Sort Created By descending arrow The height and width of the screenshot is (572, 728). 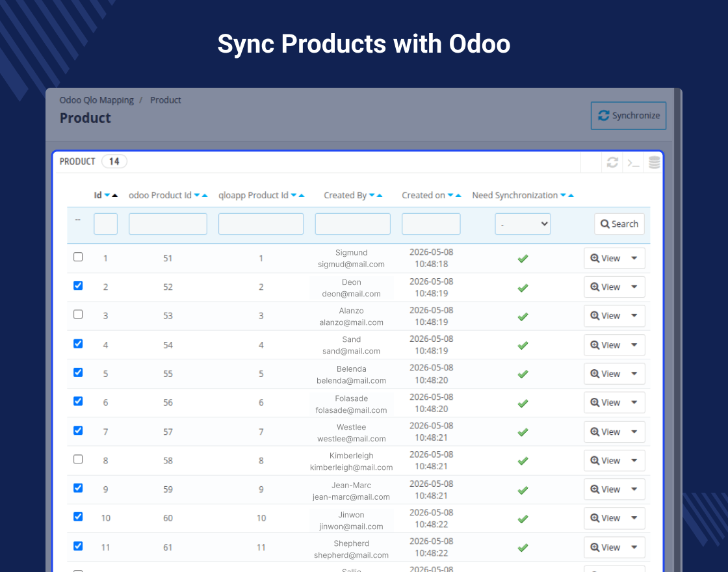372,196
